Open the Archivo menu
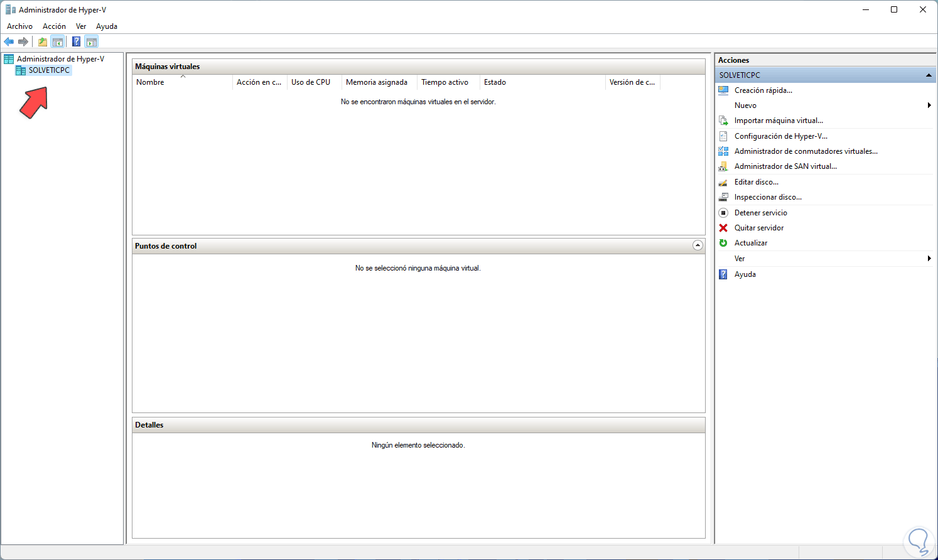The height and width of the screenshot is (560, 938). point(19,26)
